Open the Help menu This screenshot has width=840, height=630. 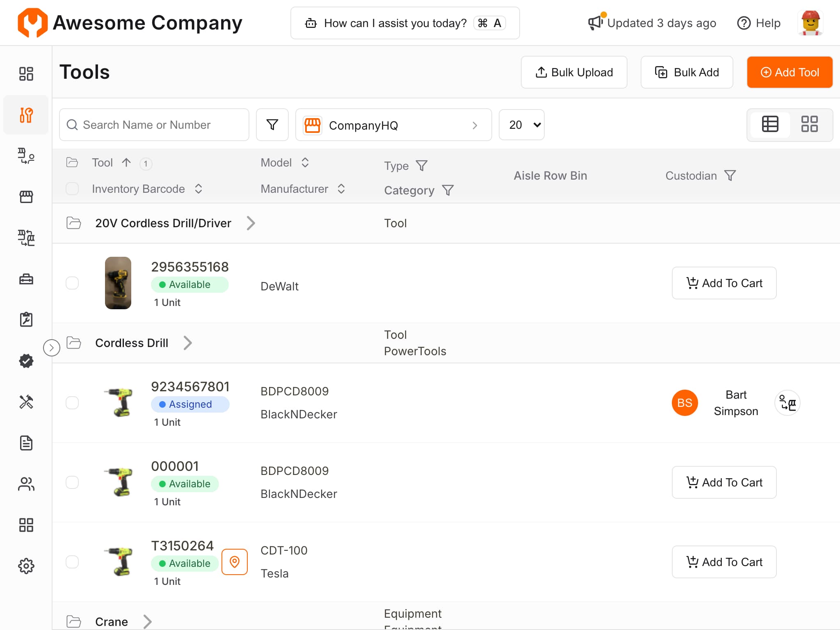[759, 23]
